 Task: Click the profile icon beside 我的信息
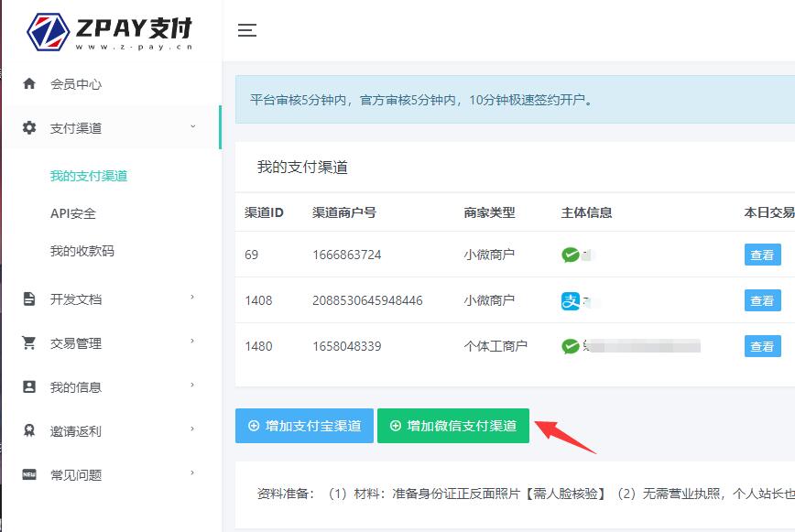29,386
